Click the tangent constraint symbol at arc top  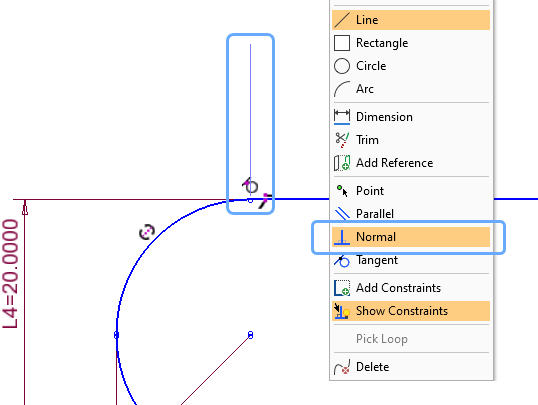click(x=250, y=186)
